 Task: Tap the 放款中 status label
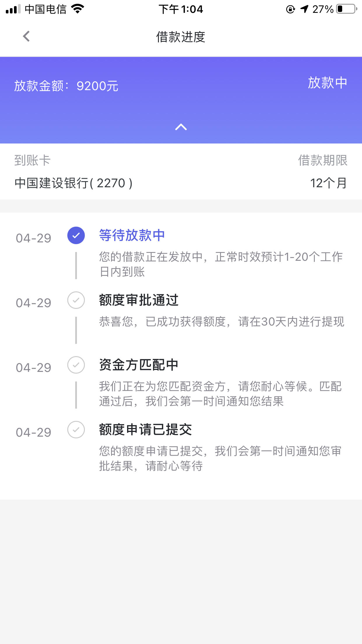click(328, 83)
